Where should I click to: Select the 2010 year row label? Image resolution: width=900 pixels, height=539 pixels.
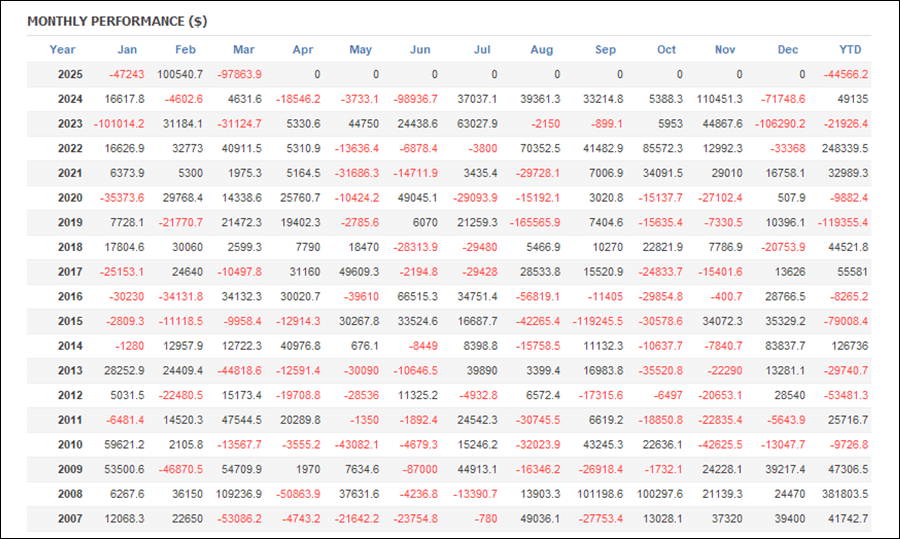point(70,445)
